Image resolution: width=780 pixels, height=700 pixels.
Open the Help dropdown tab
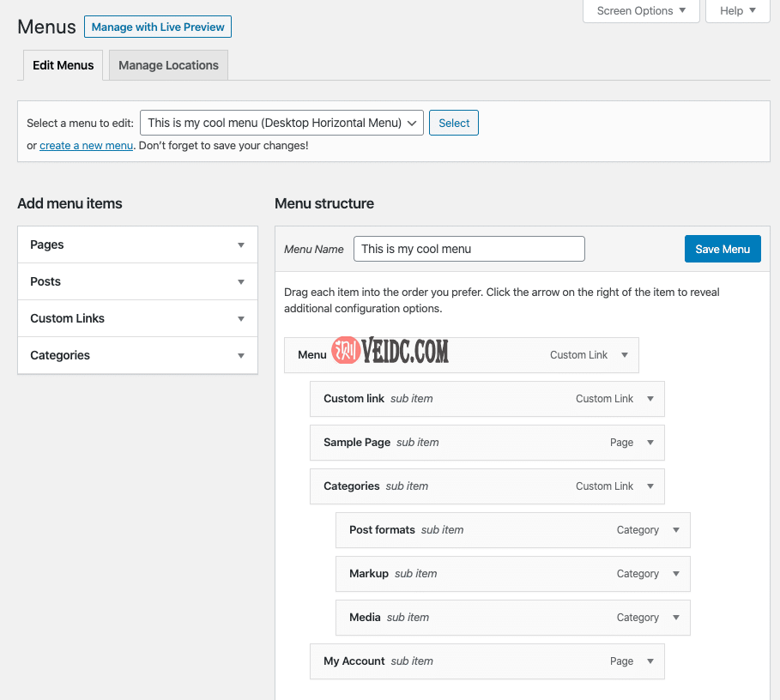[x=738, y=11]
